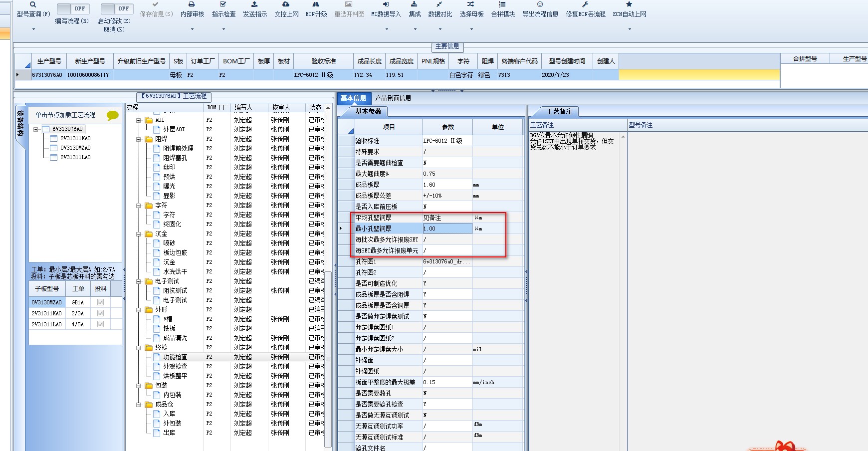Click 重选开料图 image icon
The width and height of the screenshot is (868, 451).
pyautogui.click(x=349, y=4)
